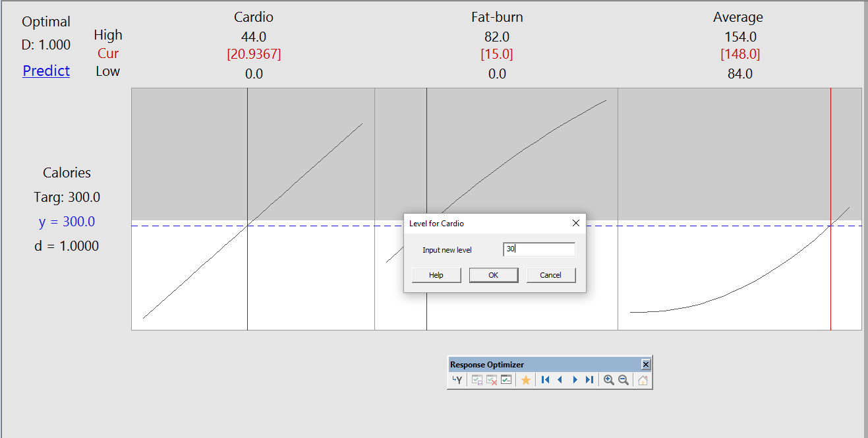Go to the previous setting arrow
Screen dimensions: 868x438
click(x=560, y=380)
